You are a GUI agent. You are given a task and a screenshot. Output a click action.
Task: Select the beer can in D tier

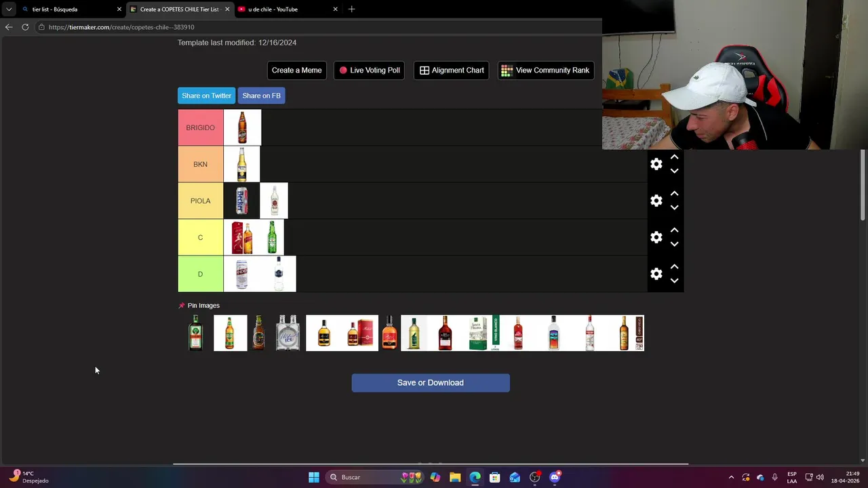241,274
